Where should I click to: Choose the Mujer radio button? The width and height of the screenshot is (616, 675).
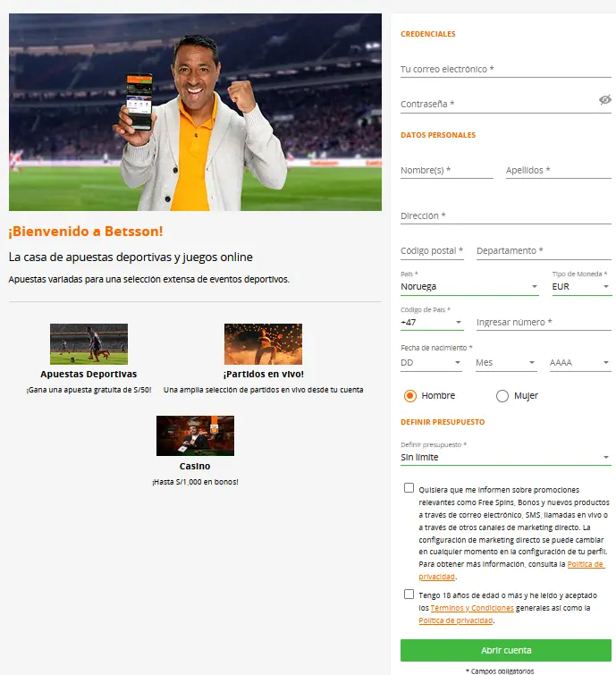pyautogui.click(x=502, y=396)
